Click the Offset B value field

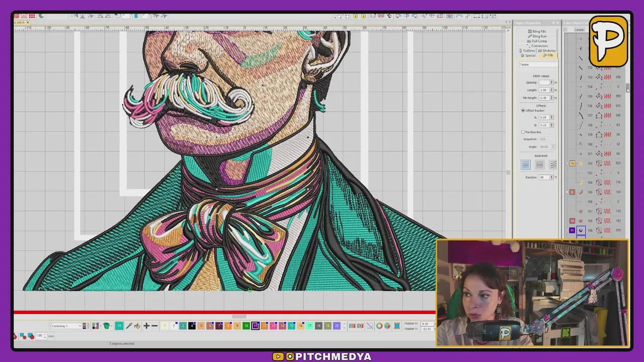pyautogui.click(x=544, y=125)
